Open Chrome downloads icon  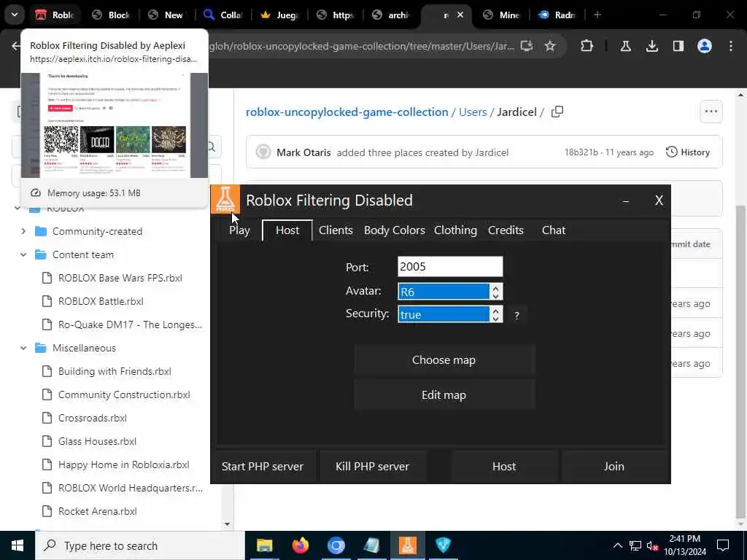652,46
